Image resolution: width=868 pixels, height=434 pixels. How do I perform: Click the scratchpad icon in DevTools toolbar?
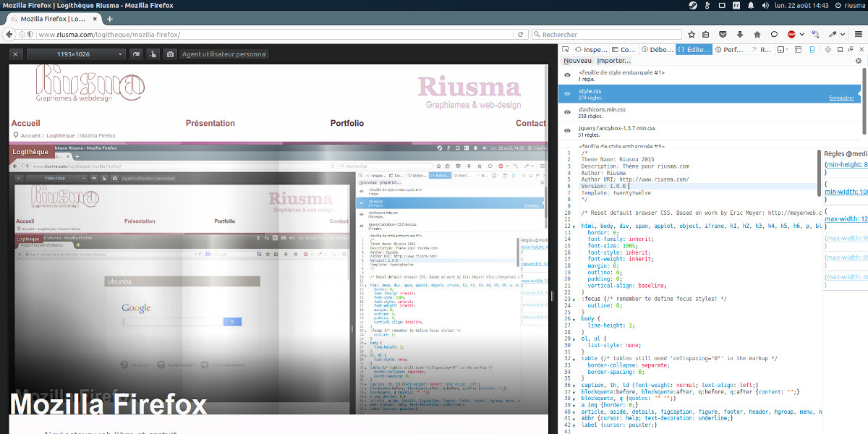(799, 50)
